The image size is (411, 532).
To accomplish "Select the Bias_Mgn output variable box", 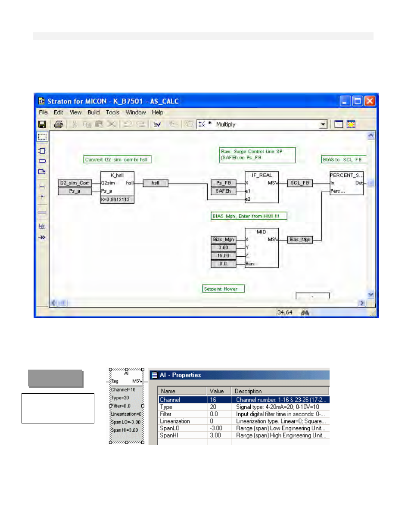I will click(x=300, y=240).
